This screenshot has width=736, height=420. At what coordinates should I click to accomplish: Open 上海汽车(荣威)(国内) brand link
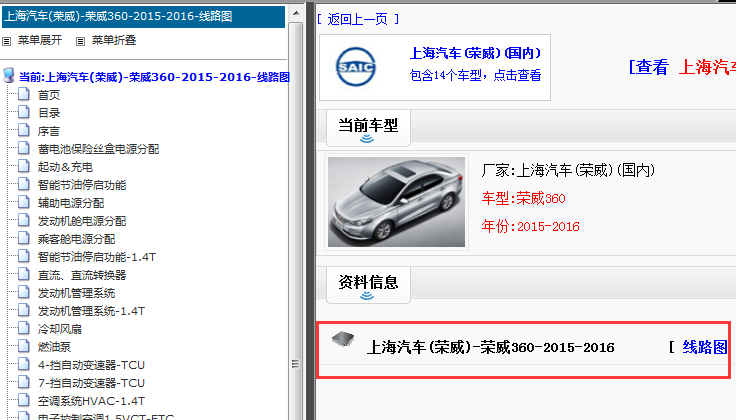coord(475,53)
